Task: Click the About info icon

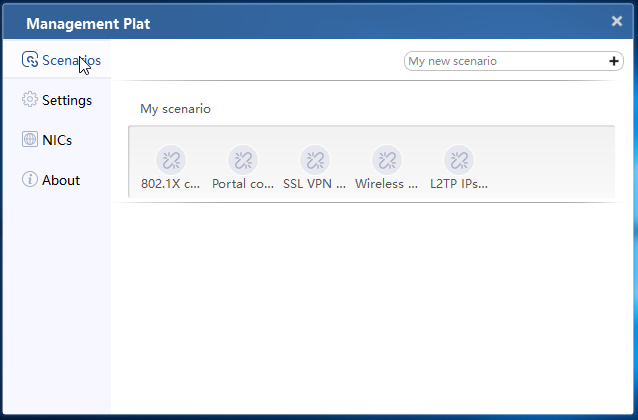Action: point(30,179)
